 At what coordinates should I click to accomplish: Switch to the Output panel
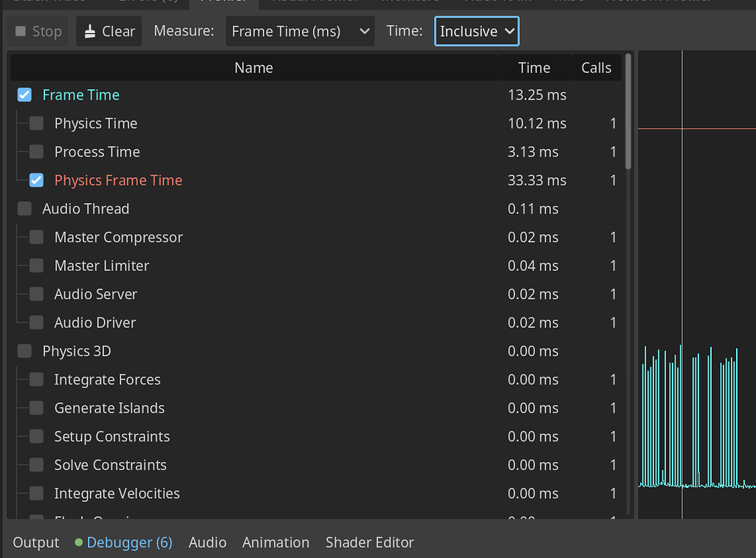tap(35, 542)
